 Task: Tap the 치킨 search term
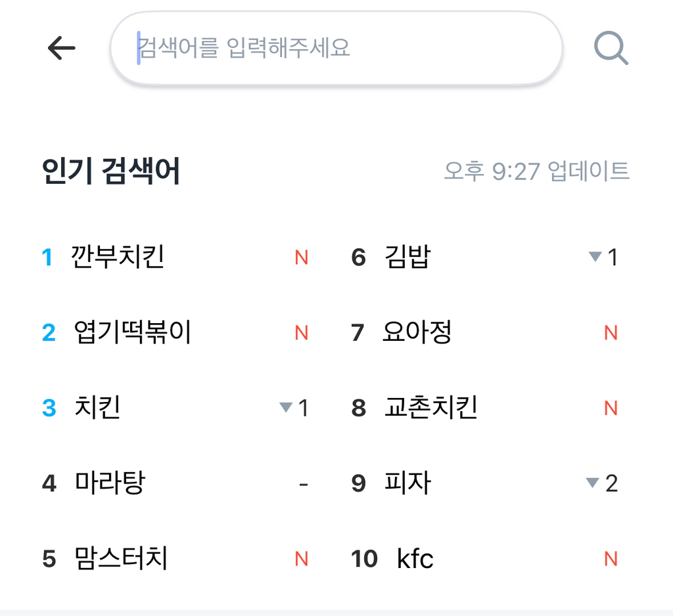97,408
